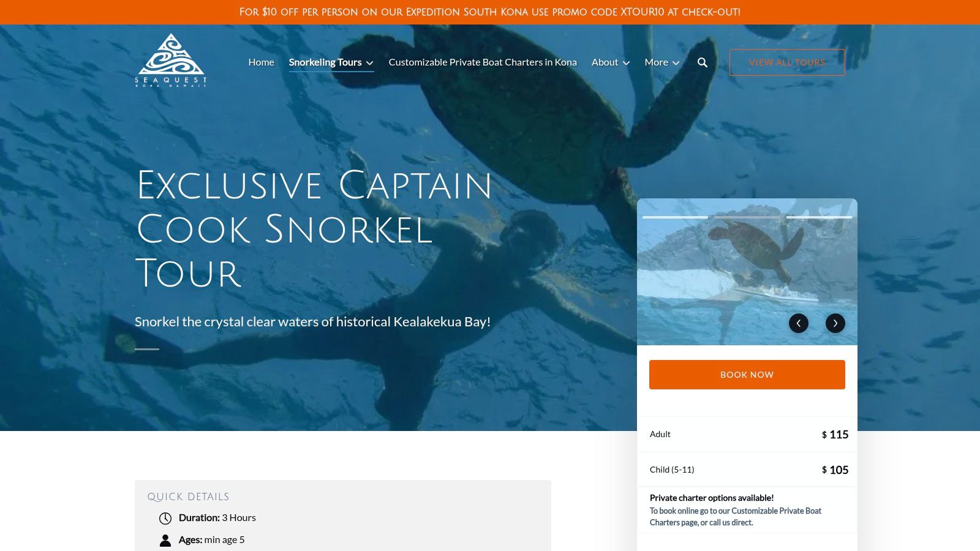Expand the About menu chevron
980x551 pixels.
click(x=626, y=63)
